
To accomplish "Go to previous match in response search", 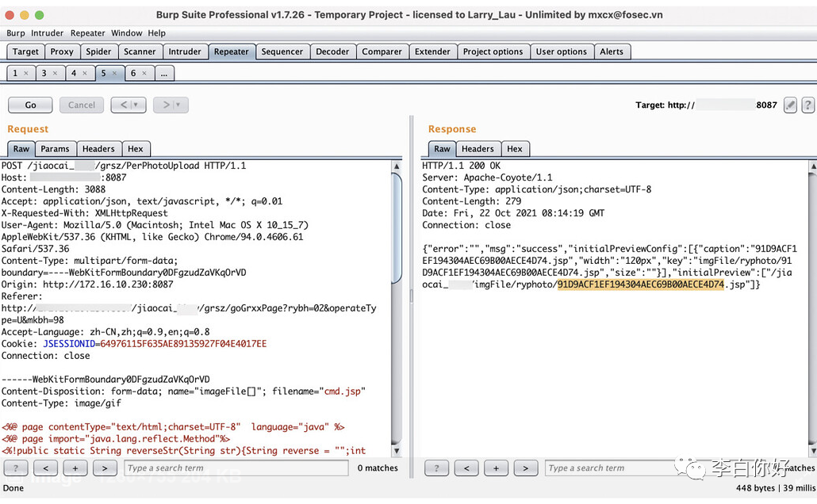I will [x=466, y=468].
